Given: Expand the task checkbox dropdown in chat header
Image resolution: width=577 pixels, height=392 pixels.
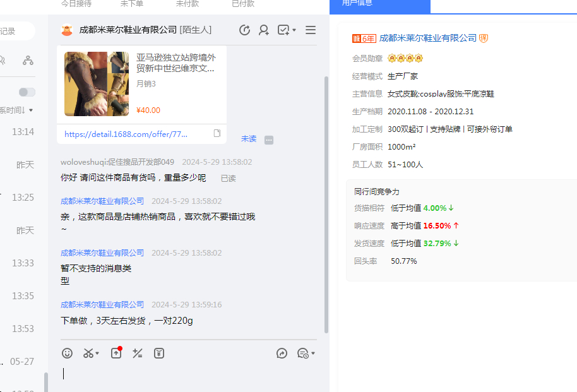Looking at the screenshot, I should click(294, 30).
